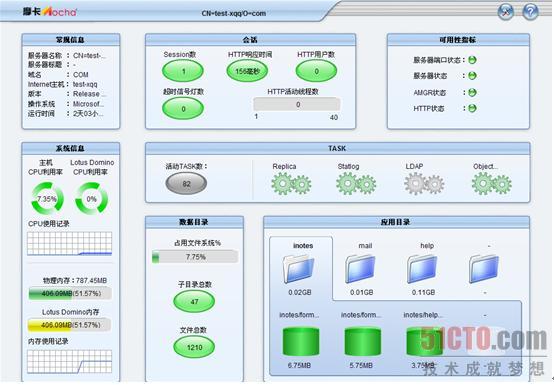
Task: Click the 0.02GB size under inotes
Action: (x=300, y=292)
